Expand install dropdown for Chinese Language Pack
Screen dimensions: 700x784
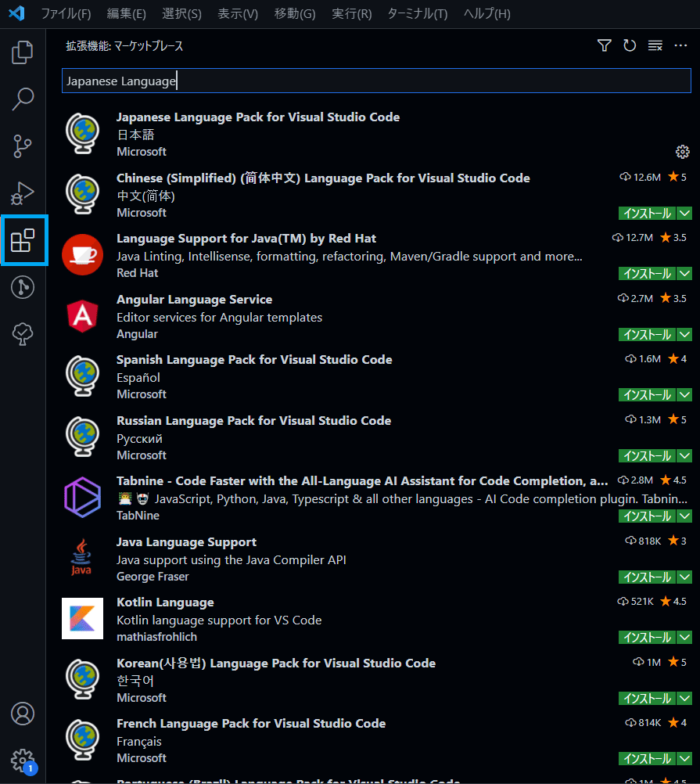click(x=685, y=214)
